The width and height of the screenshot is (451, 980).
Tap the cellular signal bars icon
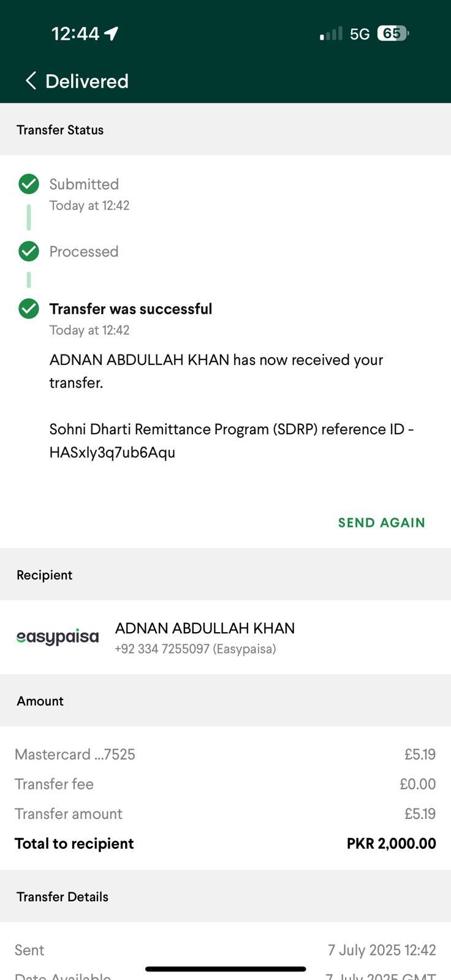[331, 34]
